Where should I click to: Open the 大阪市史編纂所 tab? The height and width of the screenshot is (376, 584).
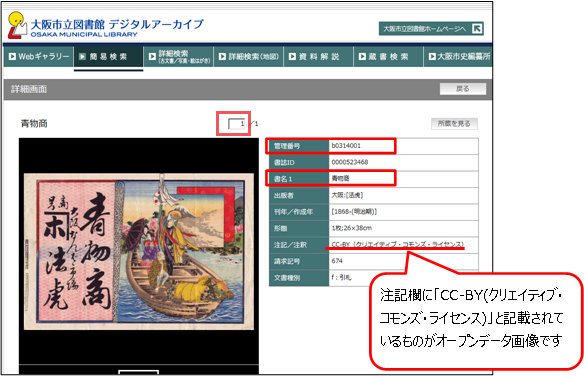point(458,57)
